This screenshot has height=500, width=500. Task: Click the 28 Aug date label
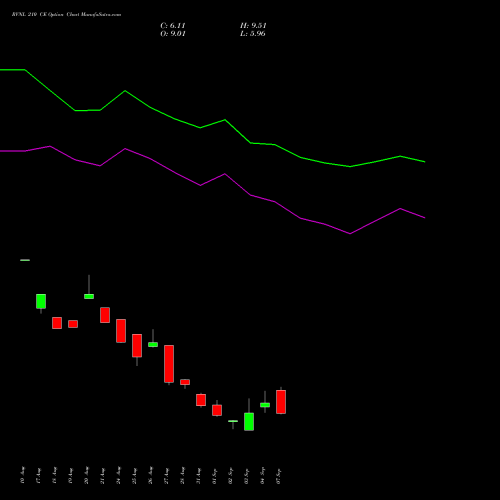click(x=183, y=476)
